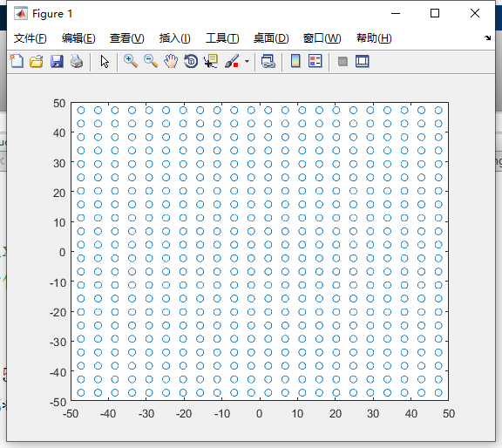Screen dimensions: 502x448
Task: Click y-axis tick label -40
Action: [58, 372]
